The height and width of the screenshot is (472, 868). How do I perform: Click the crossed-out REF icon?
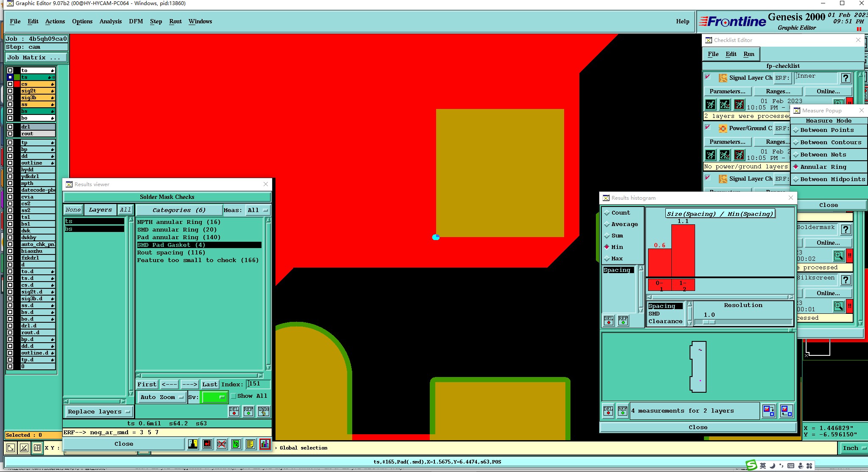(222, 444)
